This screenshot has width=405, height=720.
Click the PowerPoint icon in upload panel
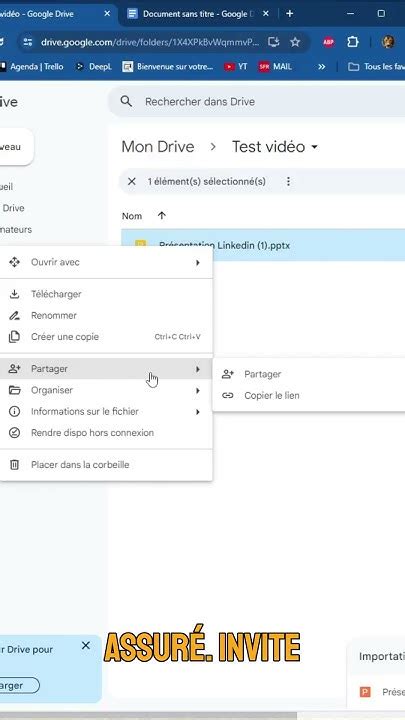tap(365, 692)
